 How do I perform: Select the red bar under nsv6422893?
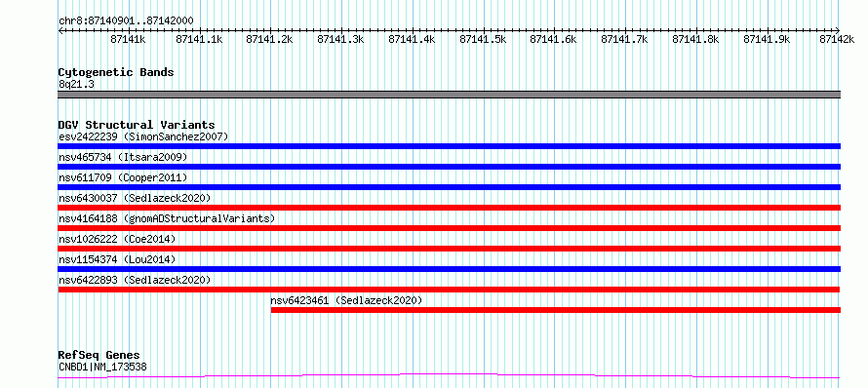(449, 290)
